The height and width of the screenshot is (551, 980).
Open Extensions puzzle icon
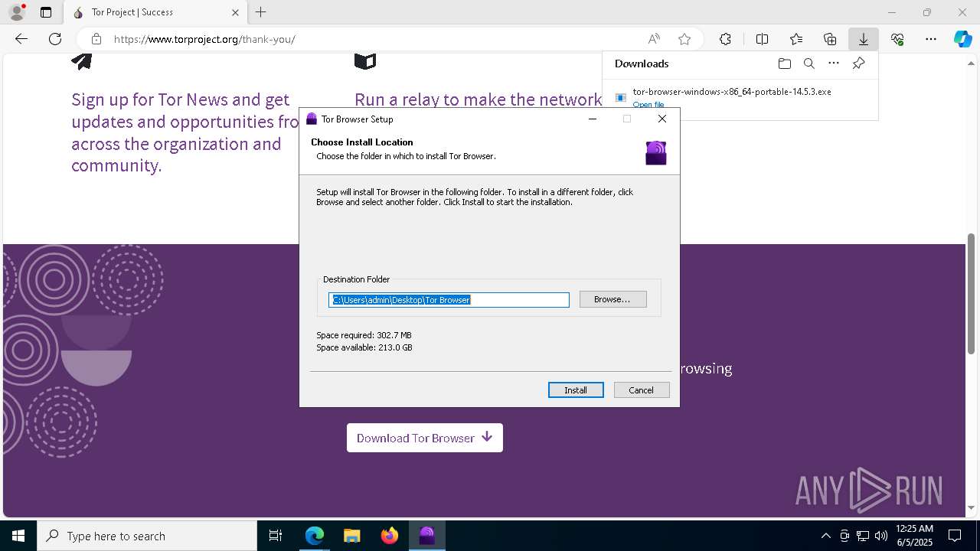725,39
